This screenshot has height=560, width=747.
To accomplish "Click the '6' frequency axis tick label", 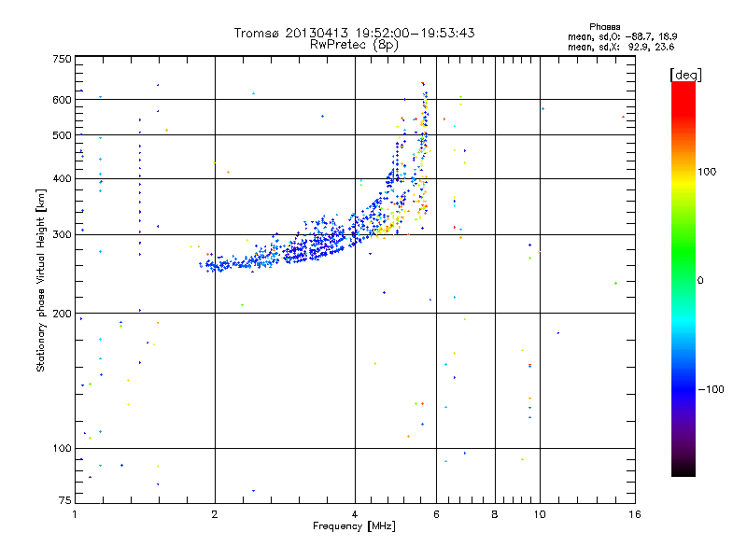I will pos(436,514).
